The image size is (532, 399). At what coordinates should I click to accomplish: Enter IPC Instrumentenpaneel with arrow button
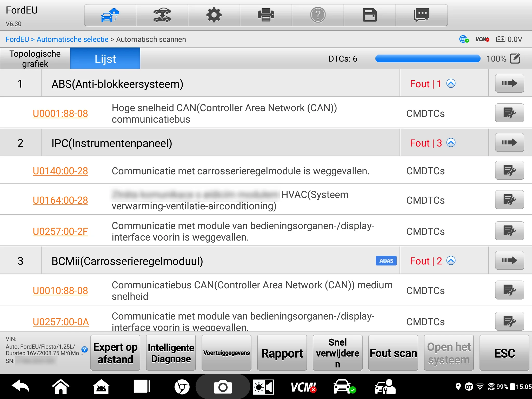click(x=509, y=143)
